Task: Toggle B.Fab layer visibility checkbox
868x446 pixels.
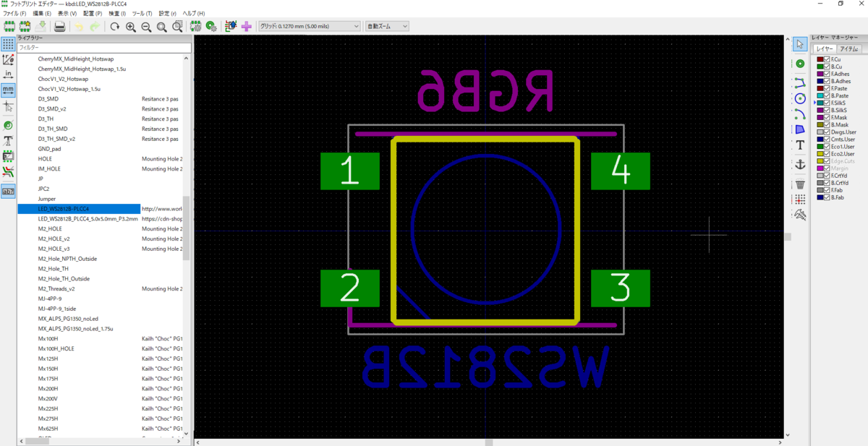Action: point(827,197)
